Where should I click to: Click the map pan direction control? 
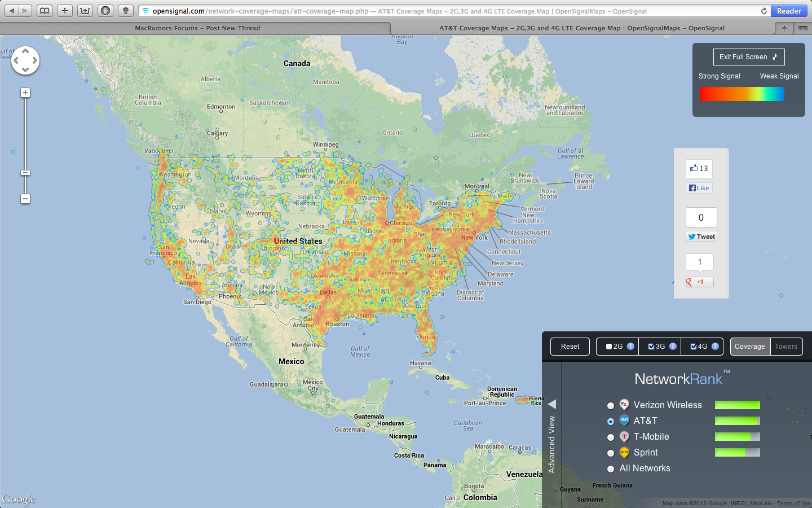pyautogui.click(x=25, y=60)
